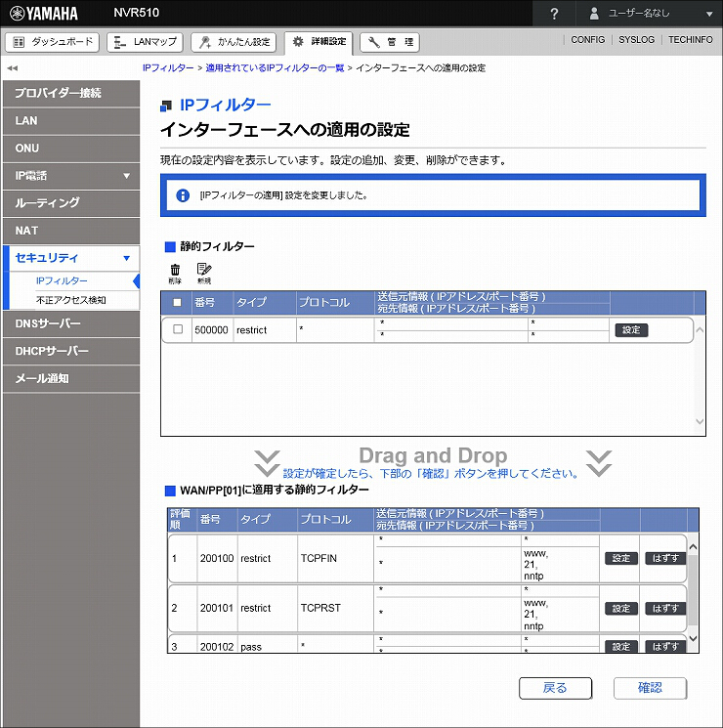Click はずす button for filter 200100
The image size is (723, 728).
(665, 558)
